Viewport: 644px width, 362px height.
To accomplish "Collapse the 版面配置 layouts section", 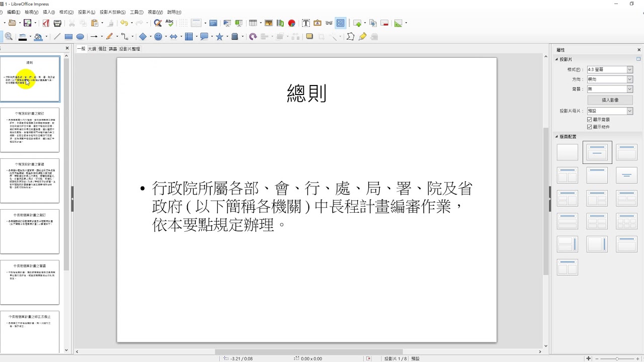I will [557, 137].
